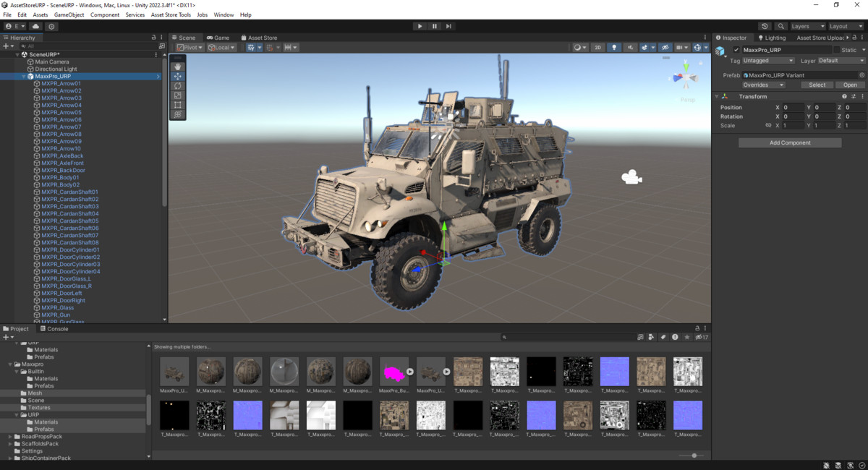The image size is (868, 470).
Task: Open Unity cloud services icon
Action: point(36,26)
